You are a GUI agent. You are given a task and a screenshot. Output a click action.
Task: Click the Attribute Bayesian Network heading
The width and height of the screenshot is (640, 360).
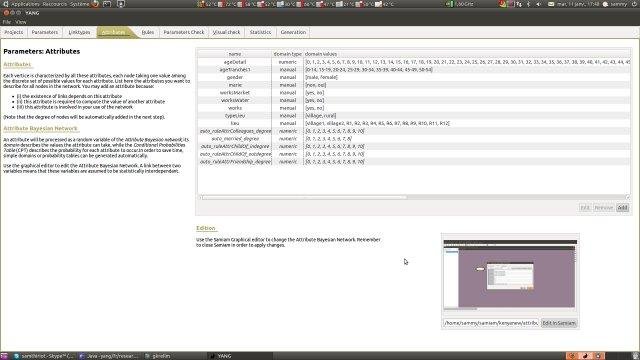click(40, 128)
